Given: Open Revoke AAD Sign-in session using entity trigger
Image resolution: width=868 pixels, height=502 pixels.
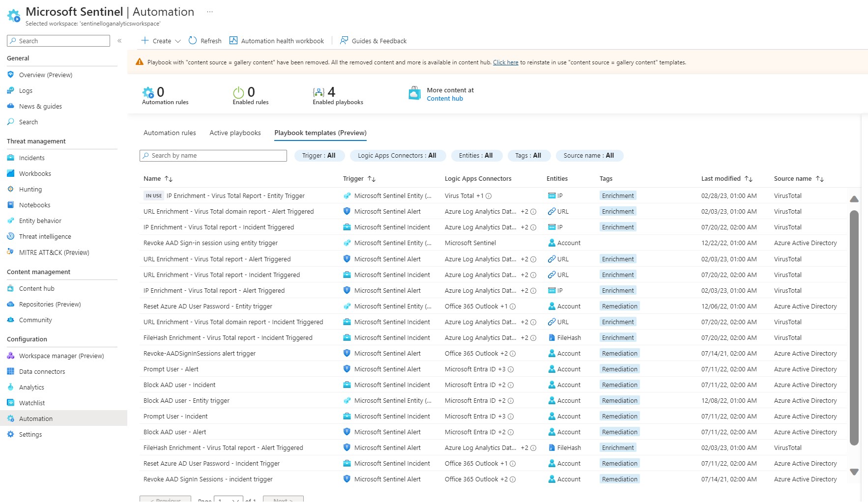Looking at the screenshot, I should (210, 243).
